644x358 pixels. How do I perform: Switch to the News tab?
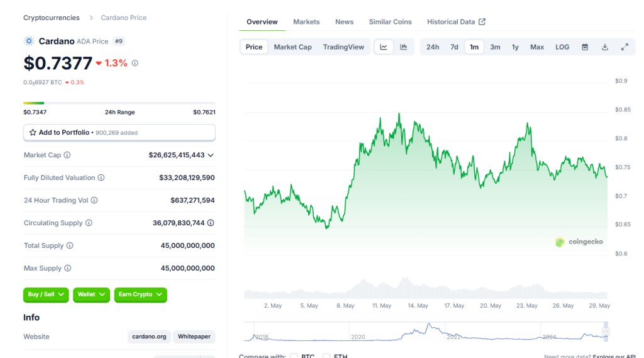click(344, 22)
